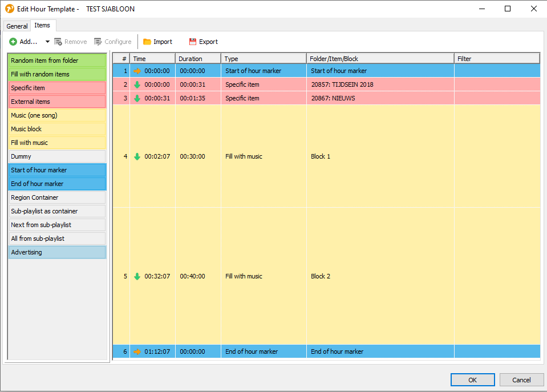547x392 pixels.
Task: Minimize the Edit Hour Template window
Action: [482, 9]
